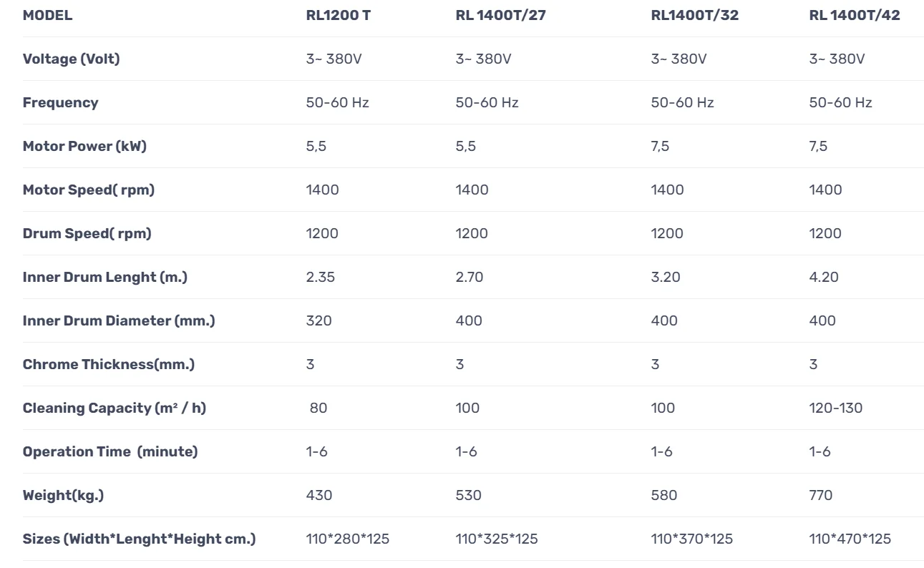This screenshot has height=568, width=924.
Task: Click the Frequency row label
Action: 60,102
